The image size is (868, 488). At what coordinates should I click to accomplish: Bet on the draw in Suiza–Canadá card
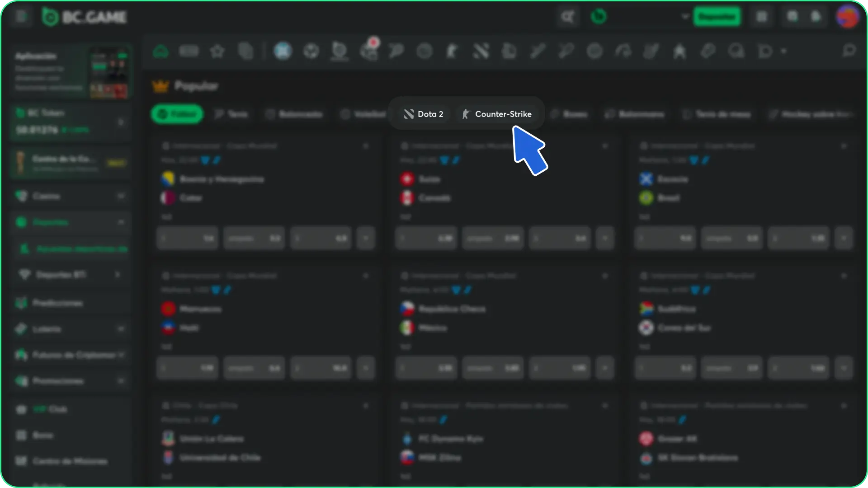[493, 238]
